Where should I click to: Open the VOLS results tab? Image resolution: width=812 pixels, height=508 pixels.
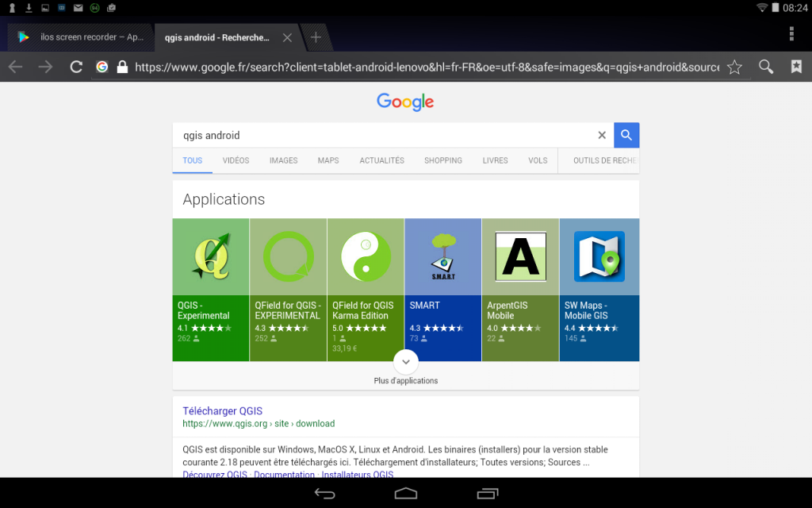(538, 160)
